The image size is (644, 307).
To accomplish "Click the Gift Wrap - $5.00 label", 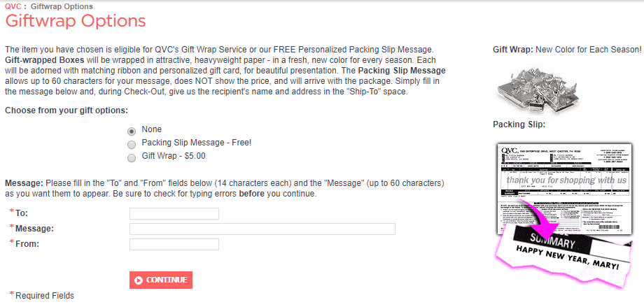I will [x=174, y=157].
